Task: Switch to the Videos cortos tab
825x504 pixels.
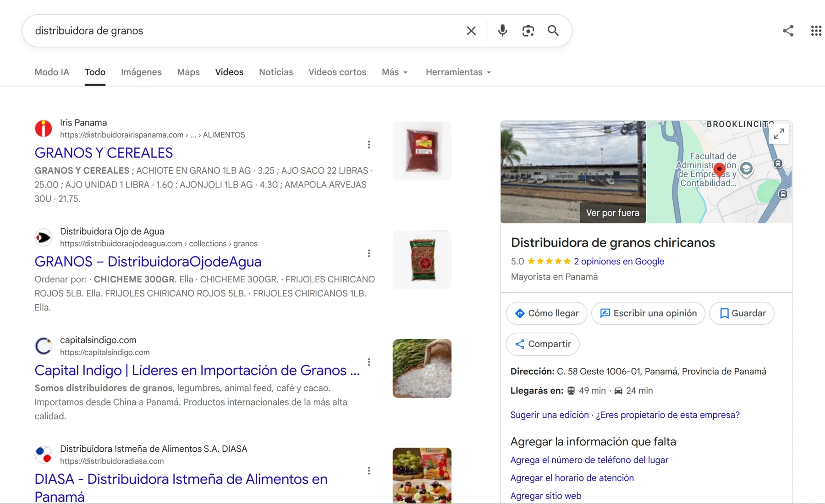Action: click(x=337, y=72)
